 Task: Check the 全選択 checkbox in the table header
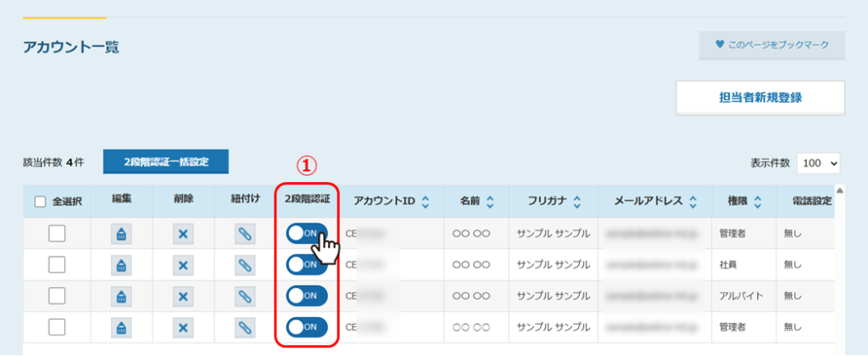[41, 202]
